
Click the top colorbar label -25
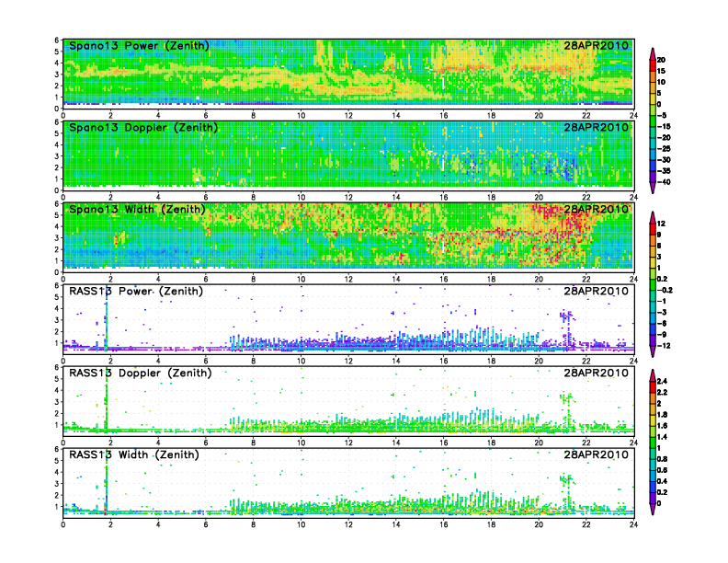664,149
